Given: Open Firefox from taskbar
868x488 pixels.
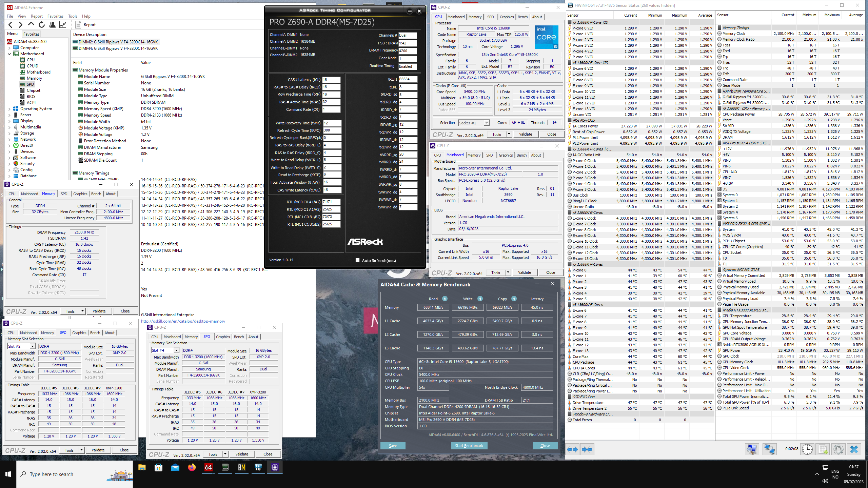Looking at the screenshot, I should [192, 468].
